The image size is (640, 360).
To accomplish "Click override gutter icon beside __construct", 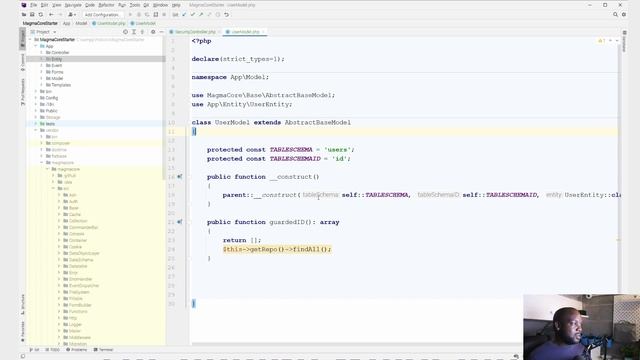I will [180, 177].
